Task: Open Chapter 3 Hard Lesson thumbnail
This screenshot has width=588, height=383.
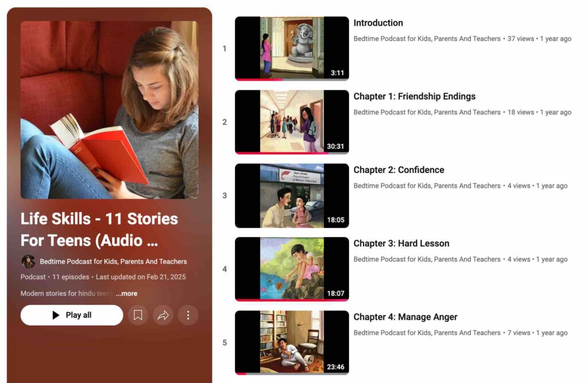Action: click(292, 269)
